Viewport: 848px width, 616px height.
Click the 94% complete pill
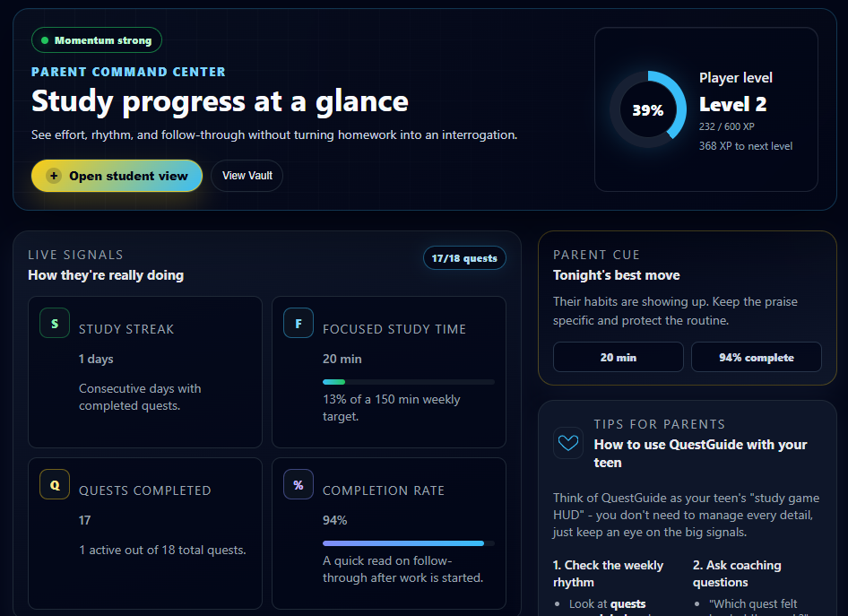(756, 357)
